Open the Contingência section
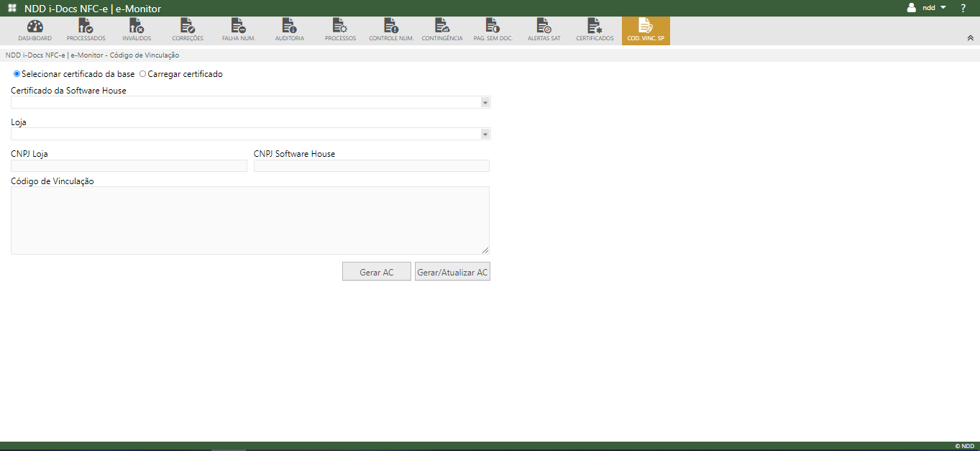 442,31
